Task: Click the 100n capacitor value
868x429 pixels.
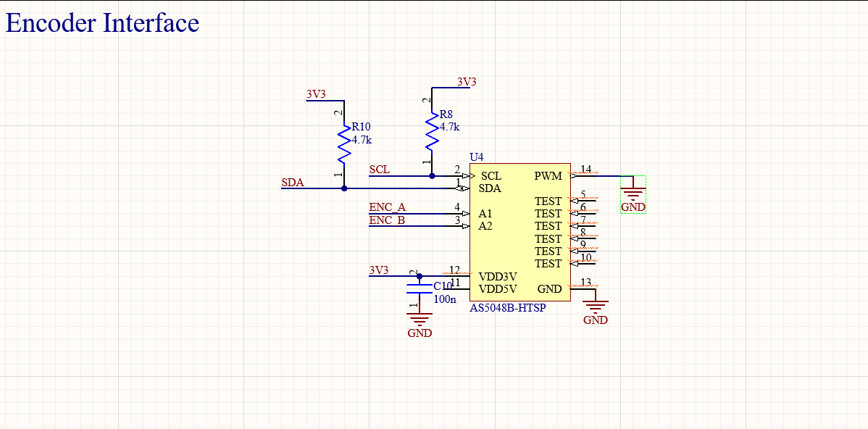Action: coord(445,299)
